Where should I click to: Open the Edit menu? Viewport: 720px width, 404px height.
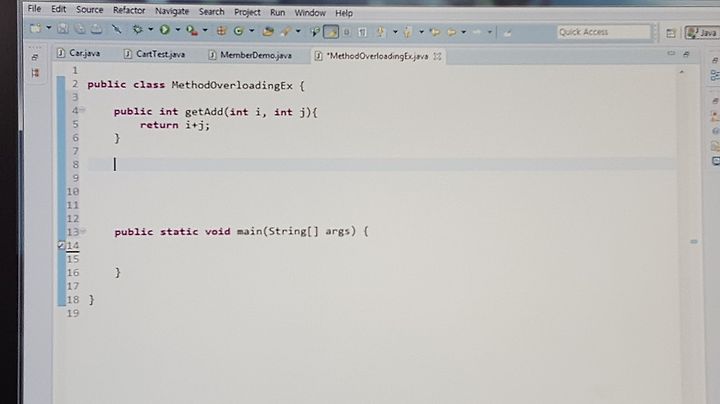58,9
